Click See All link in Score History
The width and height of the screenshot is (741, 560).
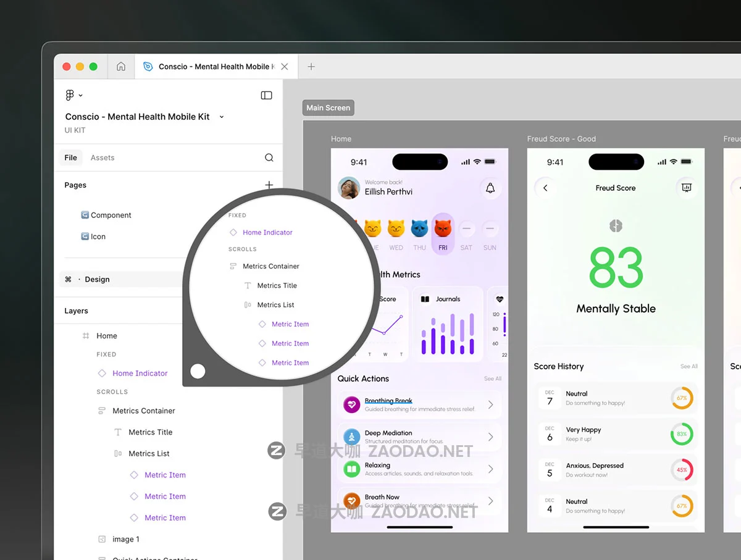tap(689, 366)
